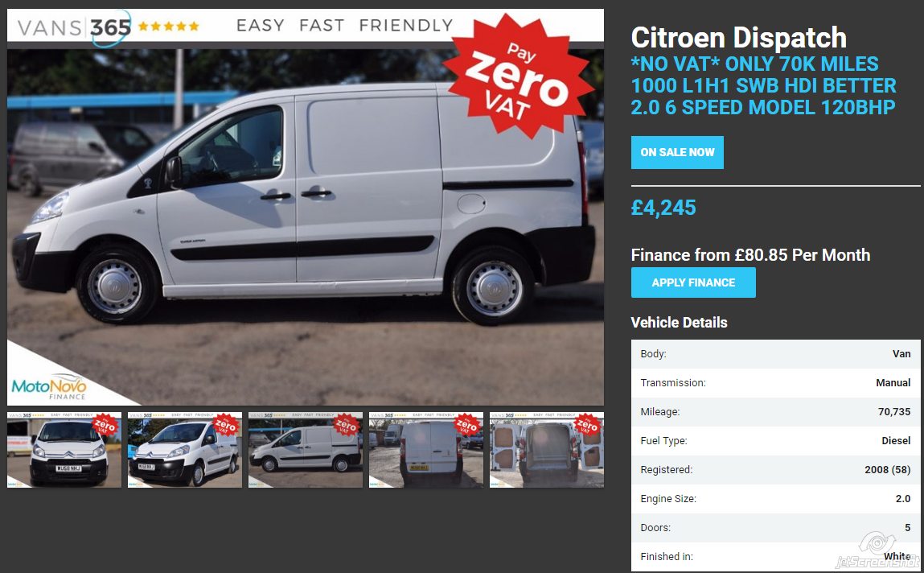Select the Transmission row showing Manual
Viewport: 924px width, 573px height.
pos(775,382)
